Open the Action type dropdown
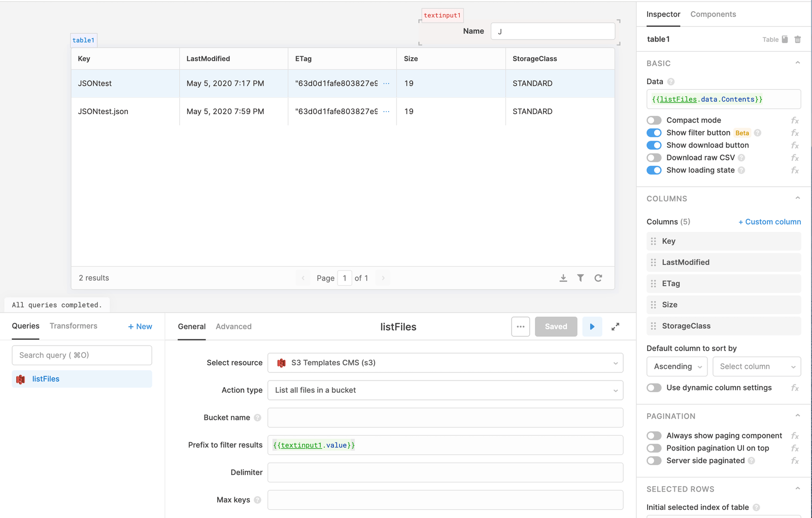Image resolution: width=812 pixels, height=518 pixels. 445,390
